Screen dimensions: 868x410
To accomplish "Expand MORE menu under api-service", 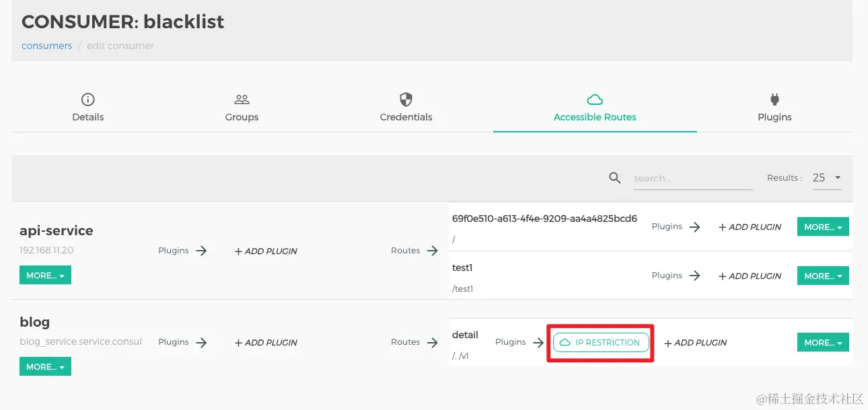I will pos(45,276).
